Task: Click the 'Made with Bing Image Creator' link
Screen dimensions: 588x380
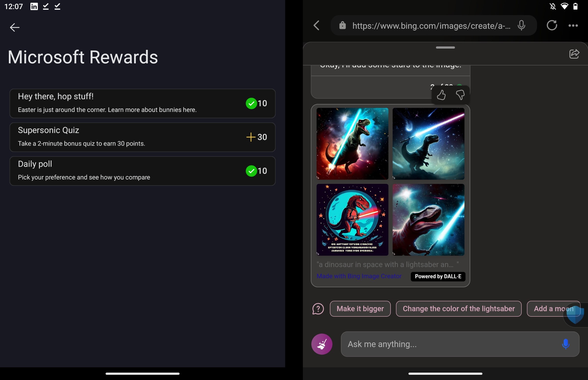Action: [359, 276]
